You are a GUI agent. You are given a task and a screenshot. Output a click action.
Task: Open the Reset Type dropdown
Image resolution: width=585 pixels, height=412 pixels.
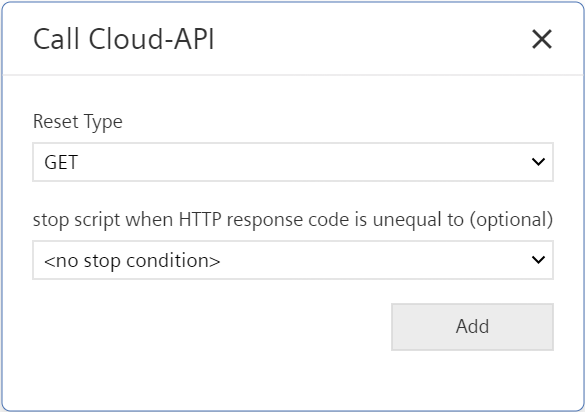[293, 162]
